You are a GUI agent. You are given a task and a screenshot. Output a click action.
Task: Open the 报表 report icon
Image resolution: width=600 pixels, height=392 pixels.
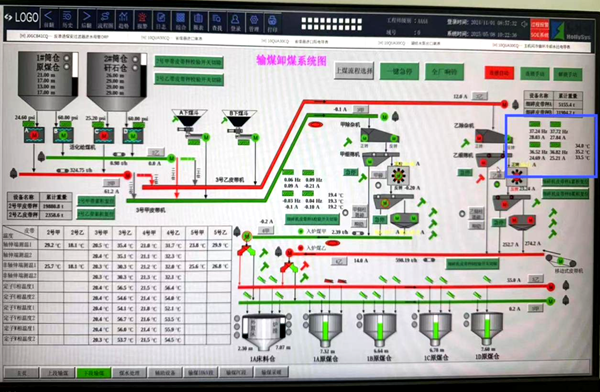click(x=198, y=21)
